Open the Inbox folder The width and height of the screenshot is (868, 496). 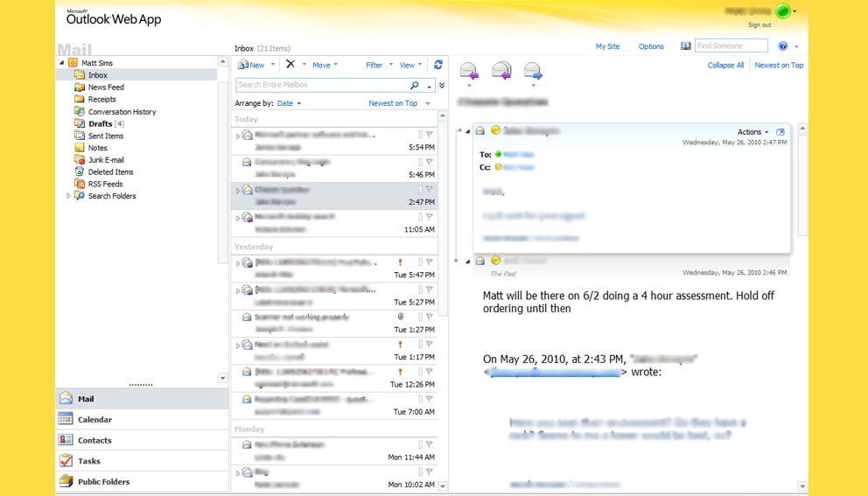tap(97, 74)
